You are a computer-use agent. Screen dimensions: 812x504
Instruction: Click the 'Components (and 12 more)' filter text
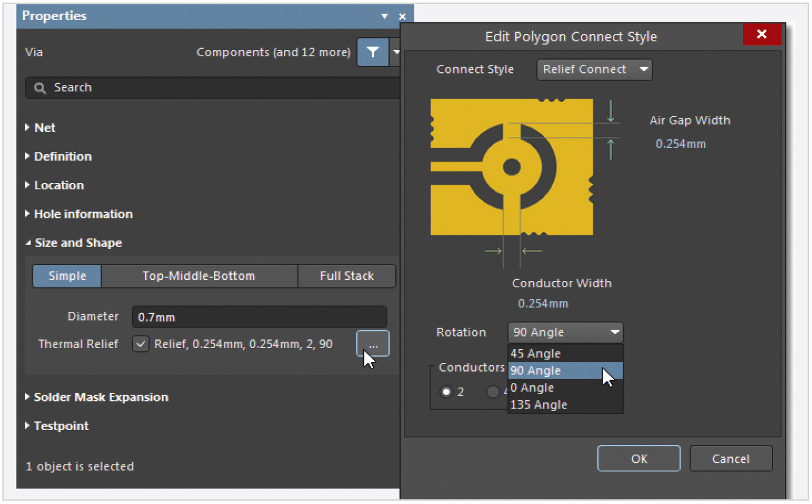point(273,52)
